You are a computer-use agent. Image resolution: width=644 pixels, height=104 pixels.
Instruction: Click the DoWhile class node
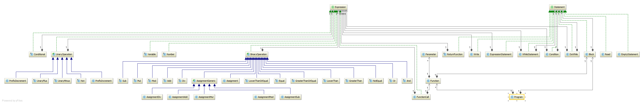[x=572, y=54]
